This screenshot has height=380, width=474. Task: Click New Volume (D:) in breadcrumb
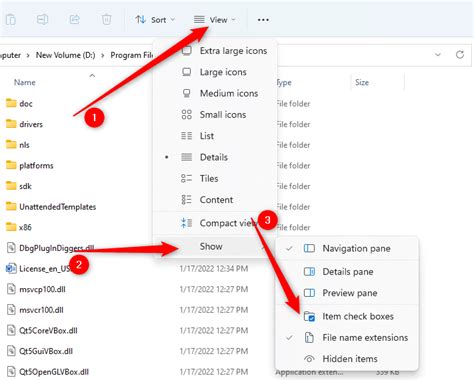coord(65,55)
